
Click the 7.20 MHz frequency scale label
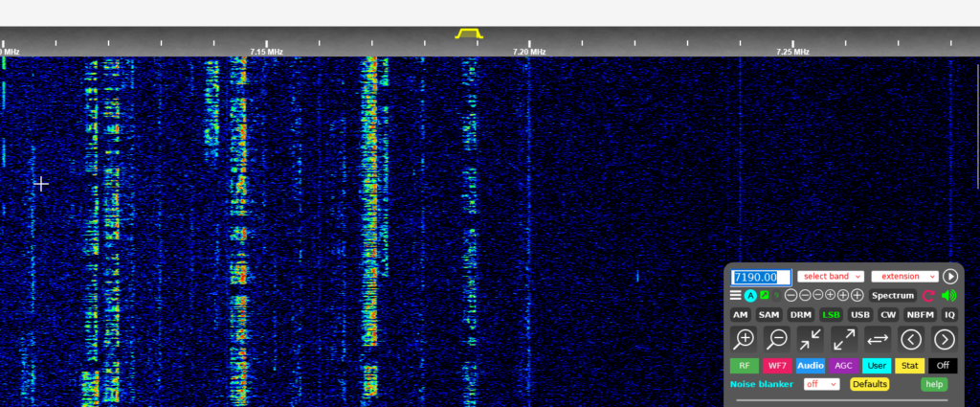coord(529,52)
